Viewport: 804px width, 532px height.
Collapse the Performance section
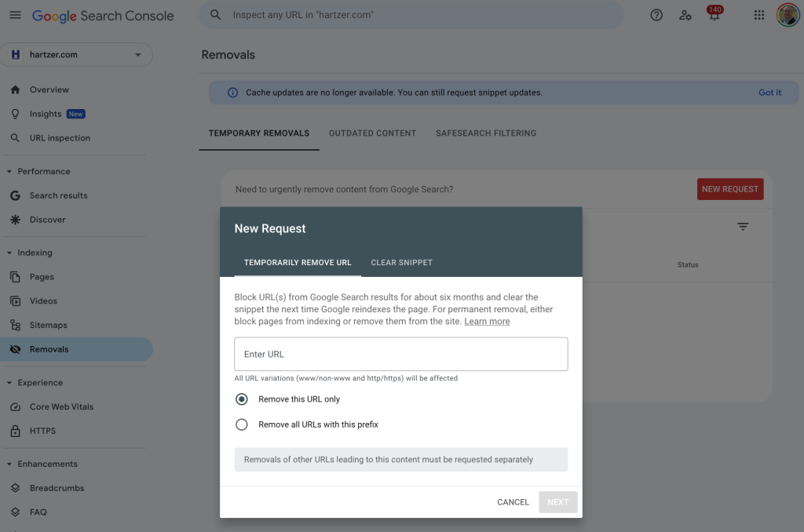coord(9,171)
